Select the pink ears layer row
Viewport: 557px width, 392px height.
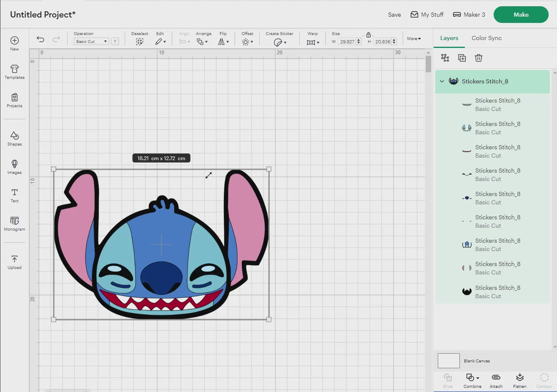[x=492, y=268]
